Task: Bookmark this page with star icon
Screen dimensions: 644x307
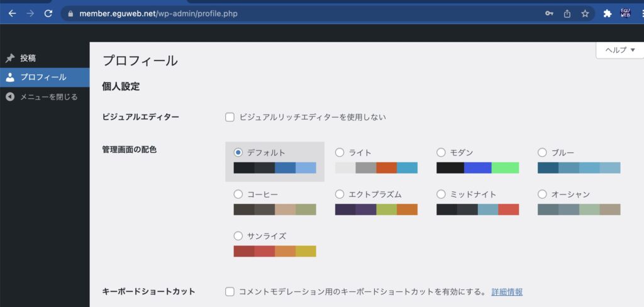Action: (x=585, y=13)
